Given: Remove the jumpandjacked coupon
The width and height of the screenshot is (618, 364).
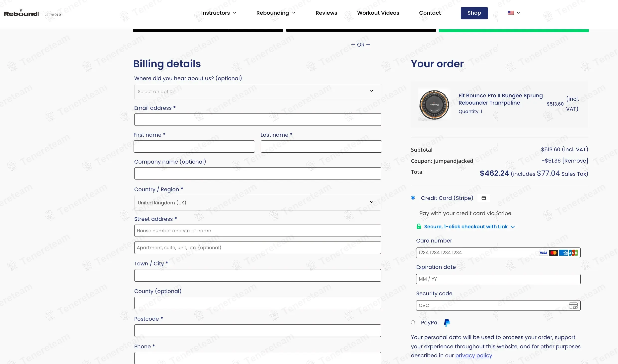Looking at the screenshot, I should pos(575,161).
